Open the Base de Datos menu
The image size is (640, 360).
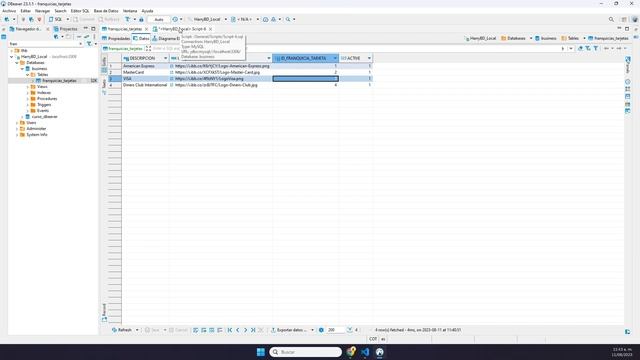[106, 11]
